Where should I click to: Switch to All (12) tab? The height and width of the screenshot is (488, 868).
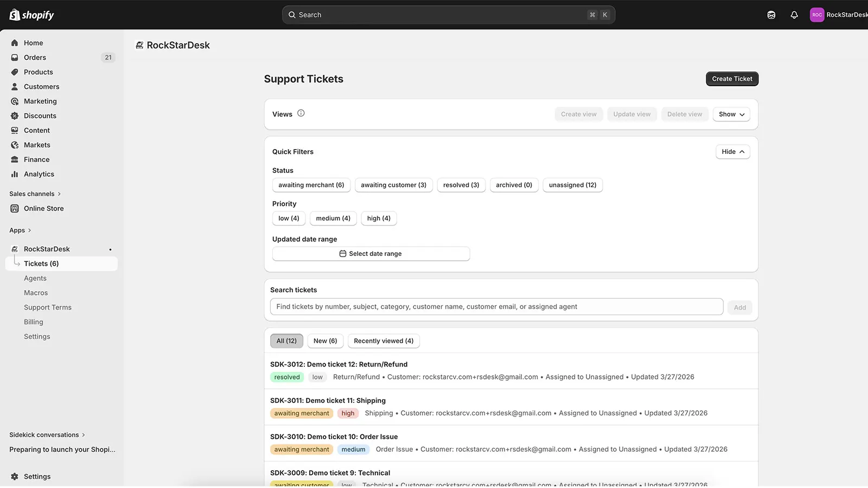286,341
